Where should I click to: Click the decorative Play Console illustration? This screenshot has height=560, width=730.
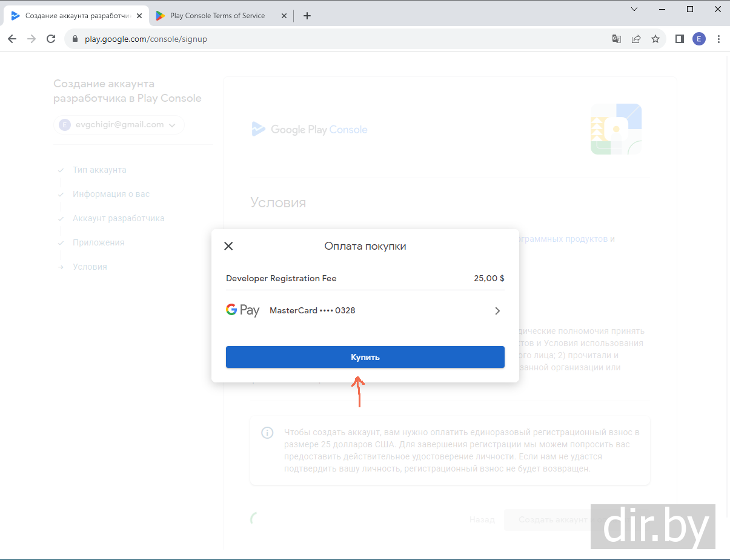pyautogui.click(x=616, y=129)
